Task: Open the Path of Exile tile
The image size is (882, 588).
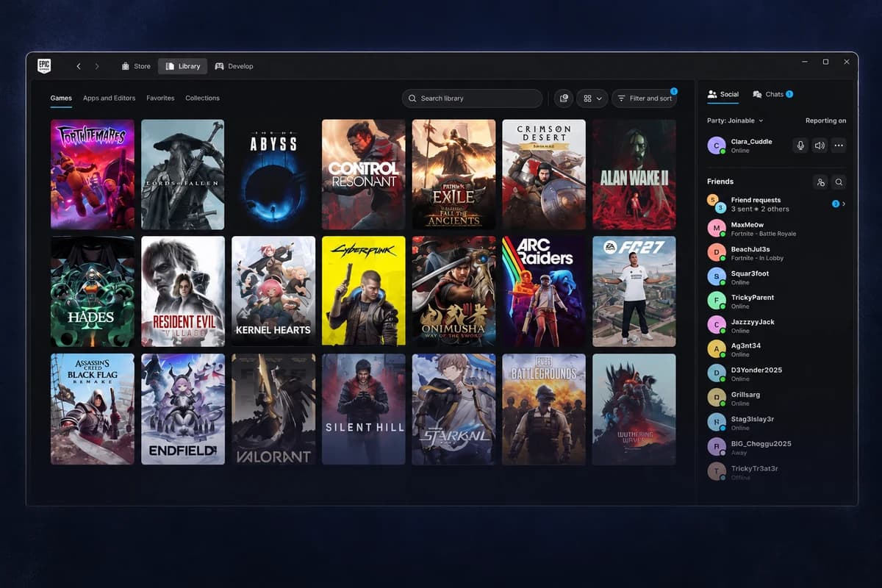Action: pyautogui.click(x=453, y=174)
